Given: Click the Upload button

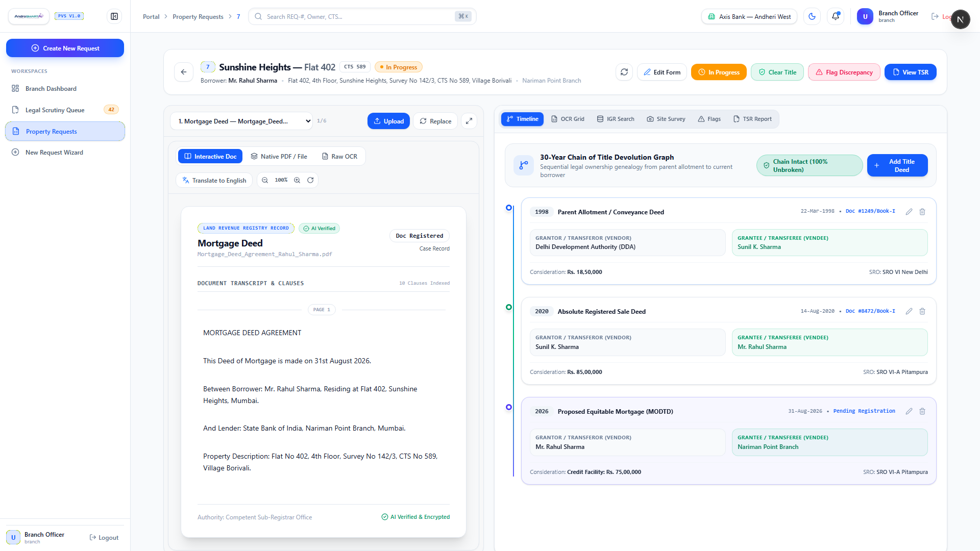Looking at the screenshot, I should (388, 121).
